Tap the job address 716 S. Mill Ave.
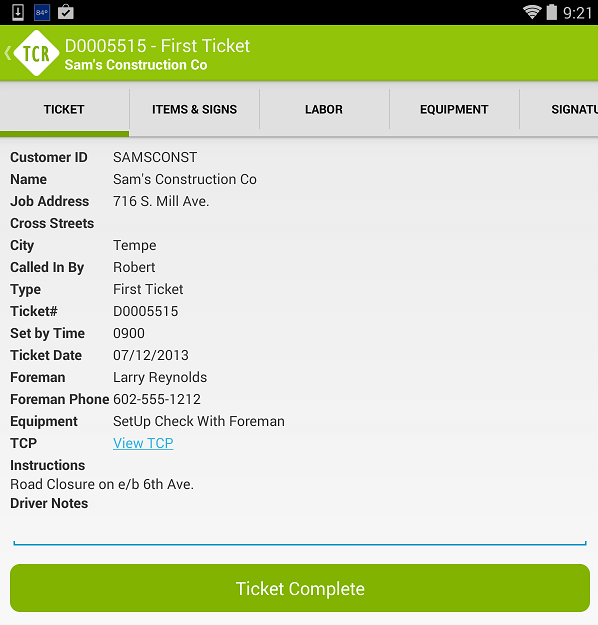The height and width of the screenshot is (625, 598). click(x=161, y=201)
